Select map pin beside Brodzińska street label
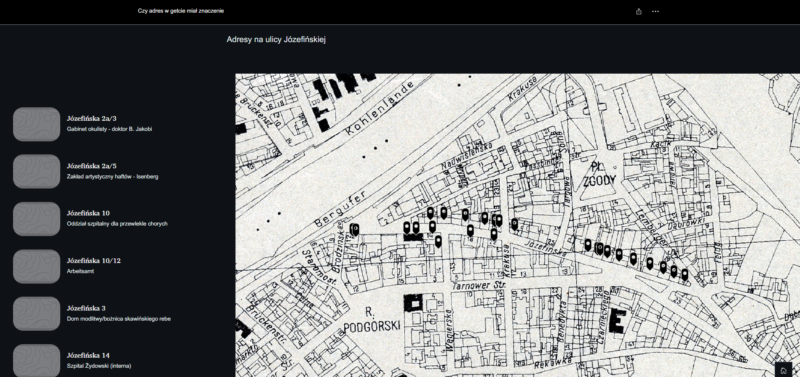 [x=355, y=229]
